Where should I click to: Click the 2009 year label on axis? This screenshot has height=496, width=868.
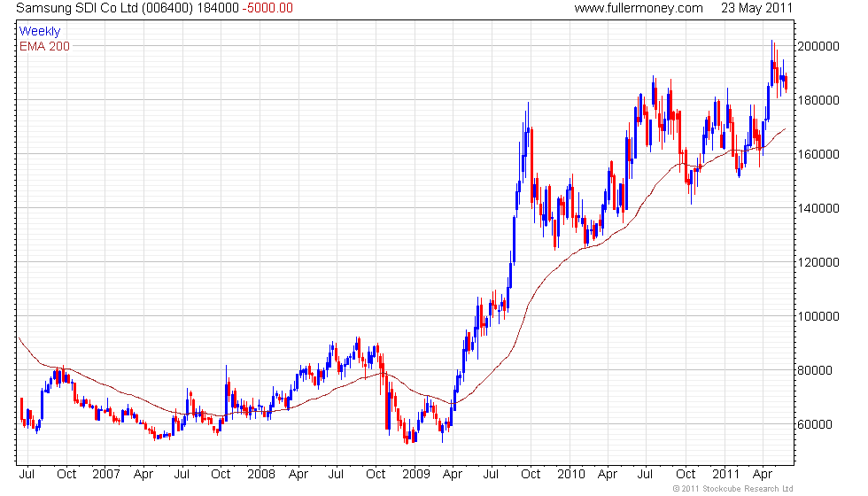pyautogui.click(x=416, y=475)
